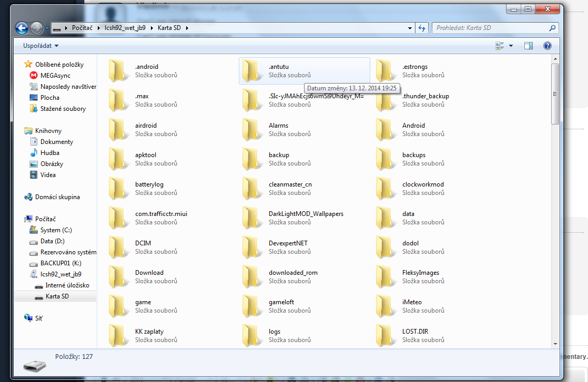Select System (C:) drive
Viewport: 588px width, 382px height.
click(56, 230)
